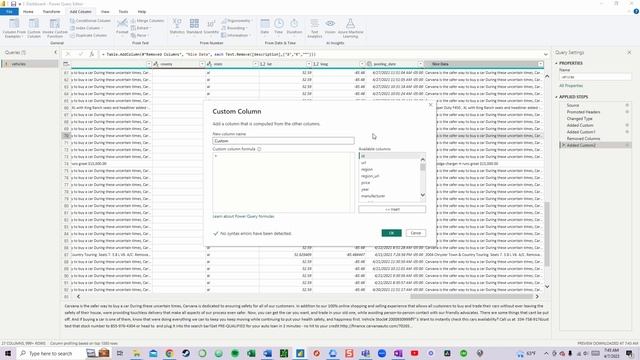The width and height of the screenshot is (640, 360).
Task: Switch to the Transform ribbon tab
Action: pos(51,11)
